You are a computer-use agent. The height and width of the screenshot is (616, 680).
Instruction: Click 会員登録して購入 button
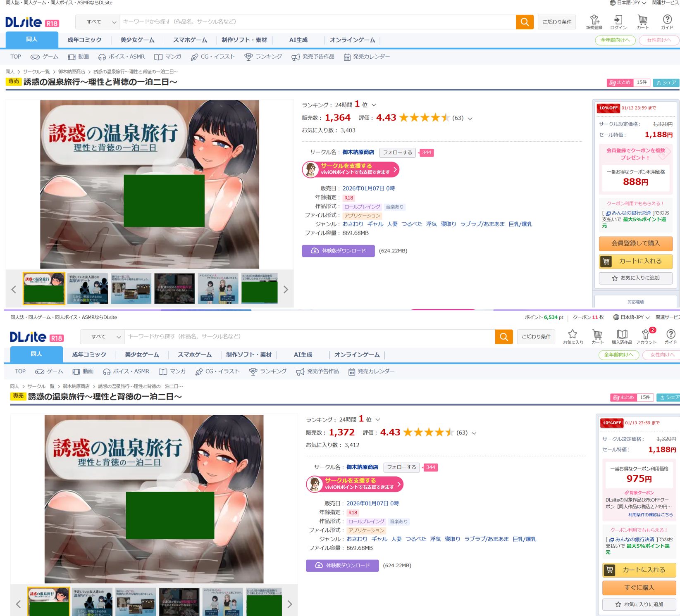tap(636, 243)
